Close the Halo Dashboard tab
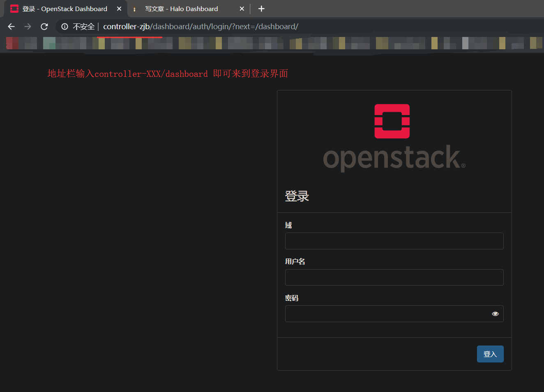Screen dimensions: 544x392 pos(242,9)
